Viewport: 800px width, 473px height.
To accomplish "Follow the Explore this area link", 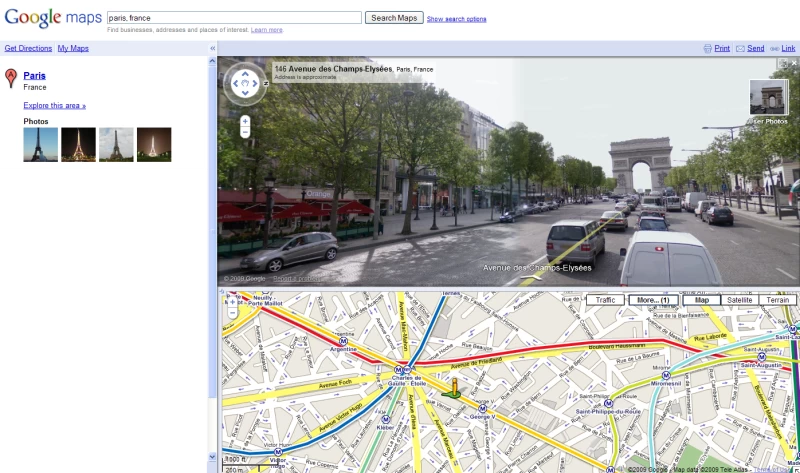I will coord(54,105).
